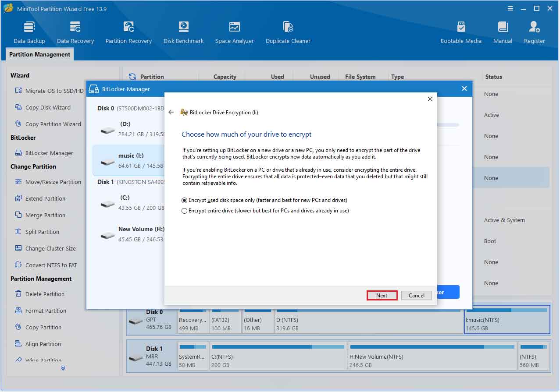
Task: Choose Convert NTFS to FAT
Action: coord(46,265)
